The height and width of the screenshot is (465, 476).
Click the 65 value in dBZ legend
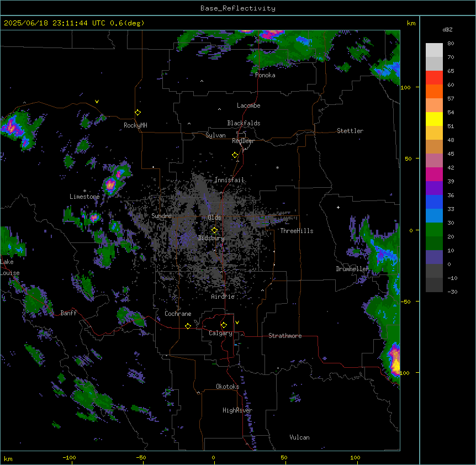[x=451, y=71]
